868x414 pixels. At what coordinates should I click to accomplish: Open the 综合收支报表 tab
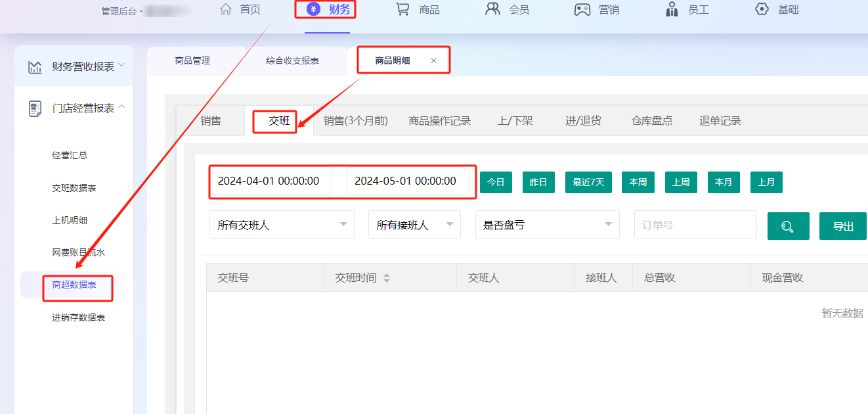pos(292,60)
